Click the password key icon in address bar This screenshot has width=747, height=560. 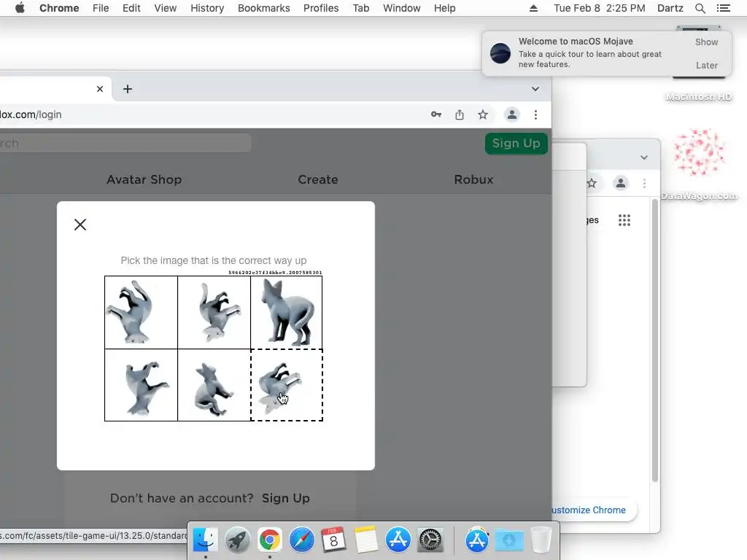[436, 114]
